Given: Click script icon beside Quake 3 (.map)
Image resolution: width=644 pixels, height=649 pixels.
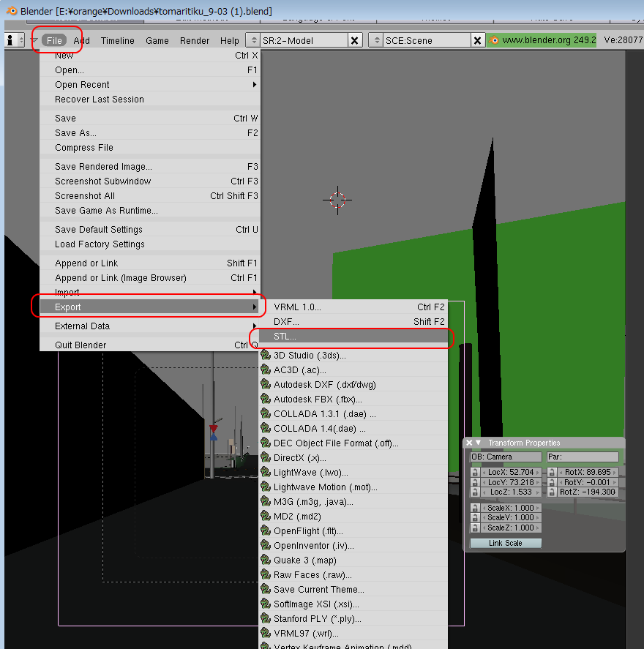Looking at the screenshot, I should 266,560.
